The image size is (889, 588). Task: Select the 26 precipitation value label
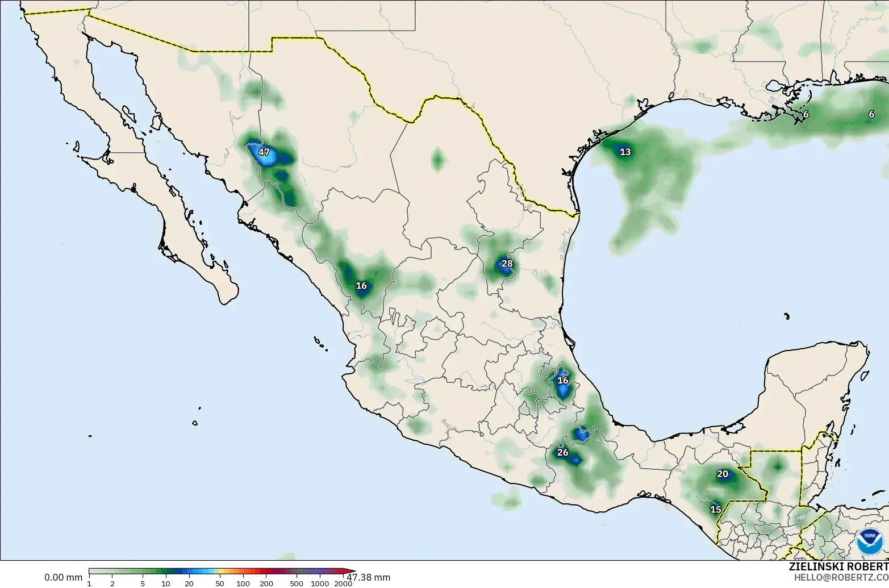click(x=562, y=453)
